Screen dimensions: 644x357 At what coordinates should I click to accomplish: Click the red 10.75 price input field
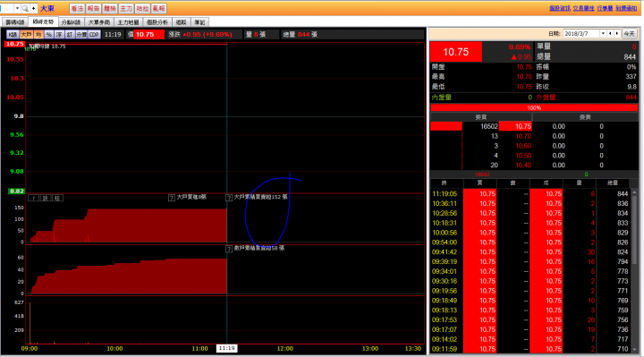pos(149,35)
